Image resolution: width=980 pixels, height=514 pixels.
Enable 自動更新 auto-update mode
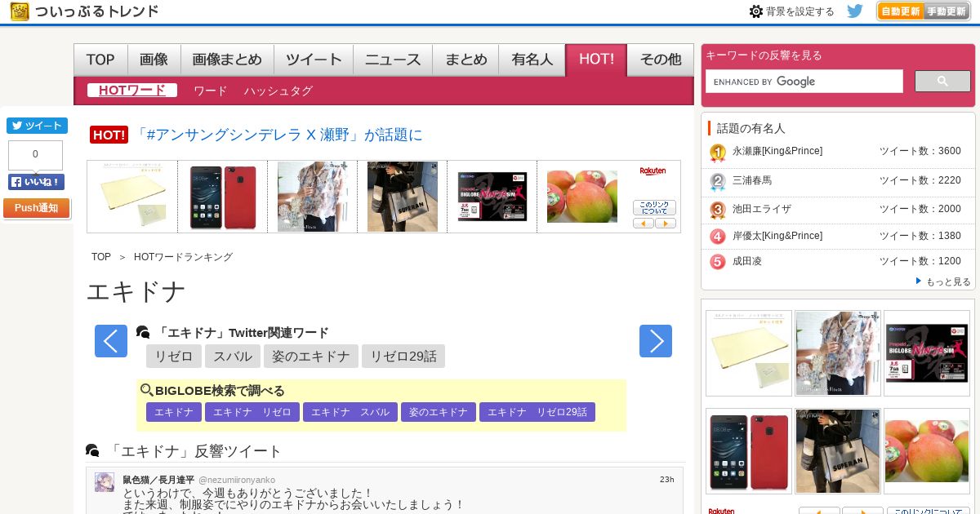[x=901, y=11]
